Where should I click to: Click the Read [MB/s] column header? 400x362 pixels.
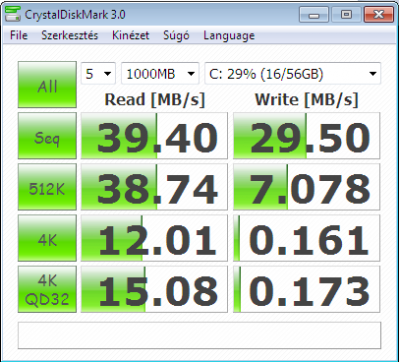pyautogui.click(x=155, y=100)
